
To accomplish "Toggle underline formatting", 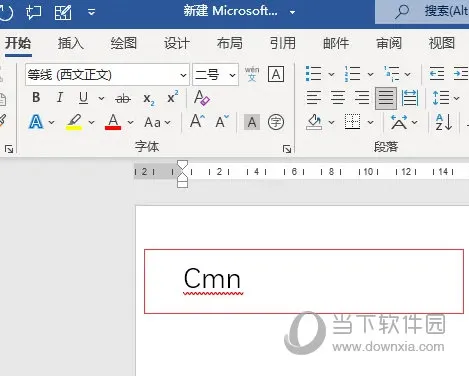I will tap(83, 98).
